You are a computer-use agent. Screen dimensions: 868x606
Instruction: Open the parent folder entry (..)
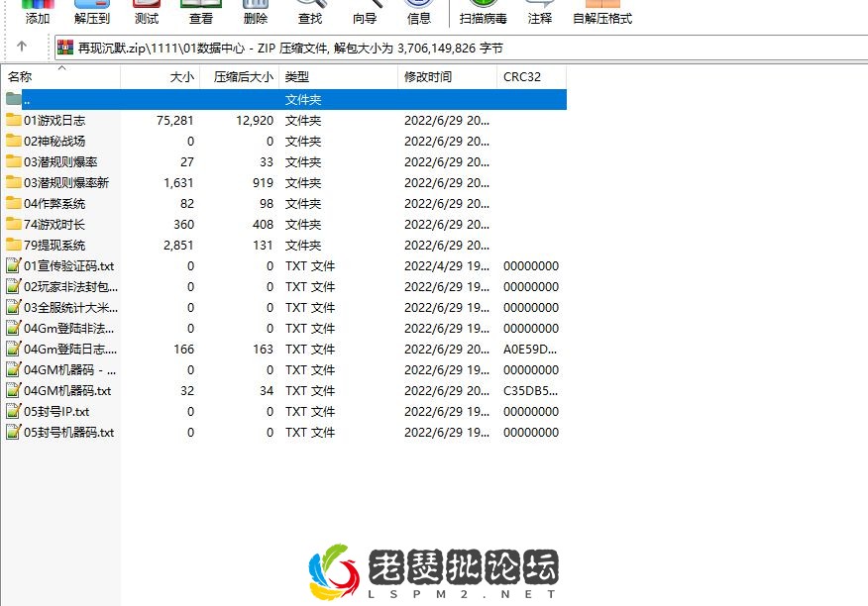click(40, 99)
